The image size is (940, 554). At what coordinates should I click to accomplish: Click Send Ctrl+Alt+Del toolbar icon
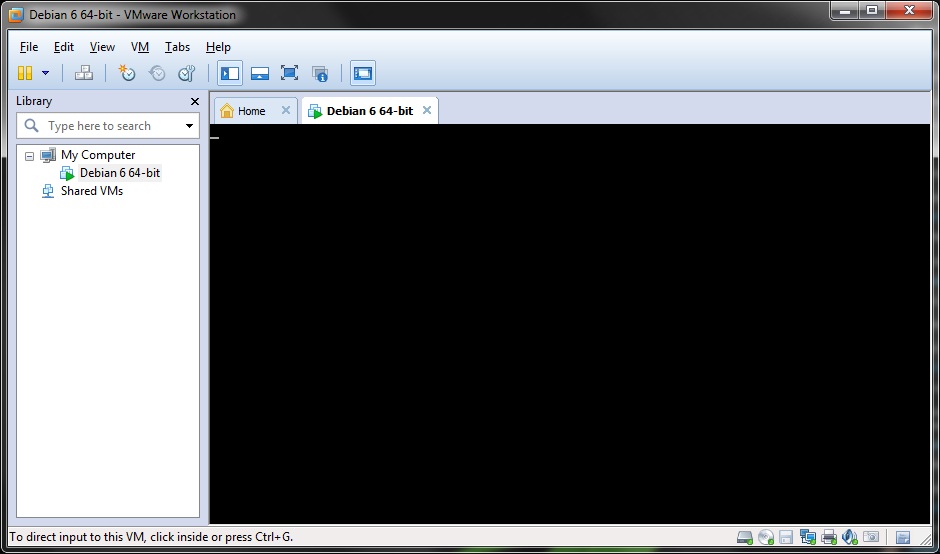[84, 73]
